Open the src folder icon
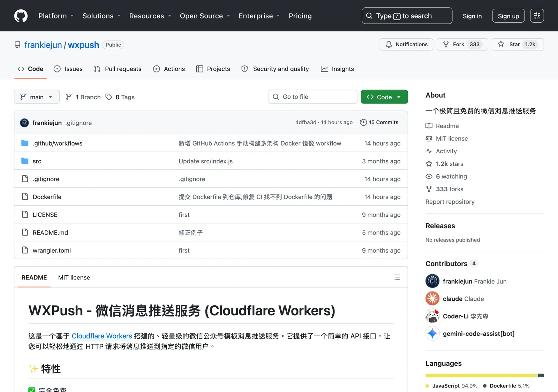Screen dimensions: 558x392 pyautogui.click(x=25, y=161)
